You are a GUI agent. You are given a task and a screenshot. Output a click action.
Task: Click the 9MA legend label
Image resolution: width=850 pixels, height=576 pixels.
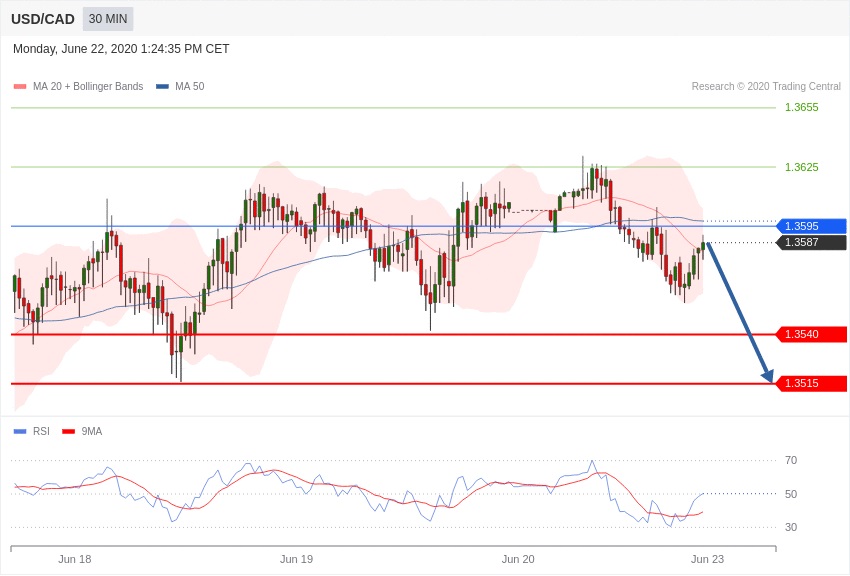coord(92,431)
